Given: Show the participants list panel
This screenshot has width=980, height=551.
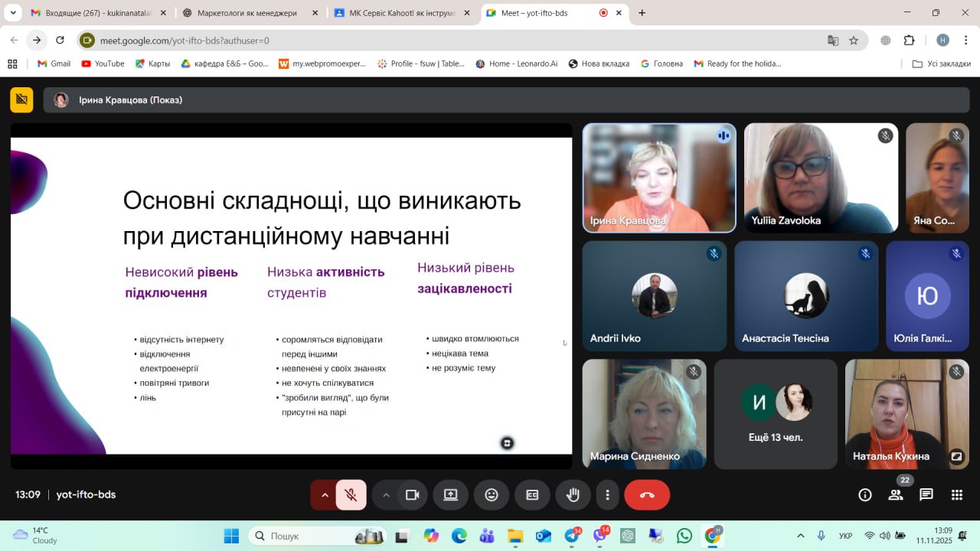Looking at the screenshot, I should pyautogui.click(x=896, y=495).
